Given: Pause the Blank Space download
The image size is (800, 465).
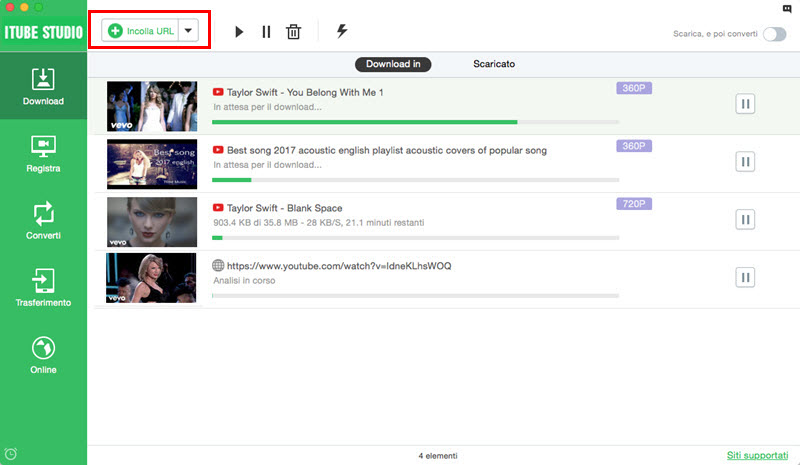Looking at the screenshot, I should coord(745,219).
